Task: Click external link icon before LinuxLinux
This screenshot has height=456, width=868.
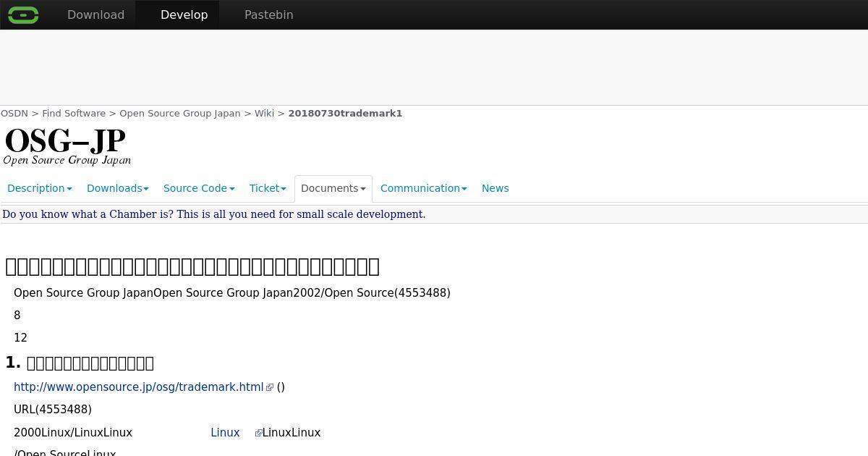Action: point(258,433)
